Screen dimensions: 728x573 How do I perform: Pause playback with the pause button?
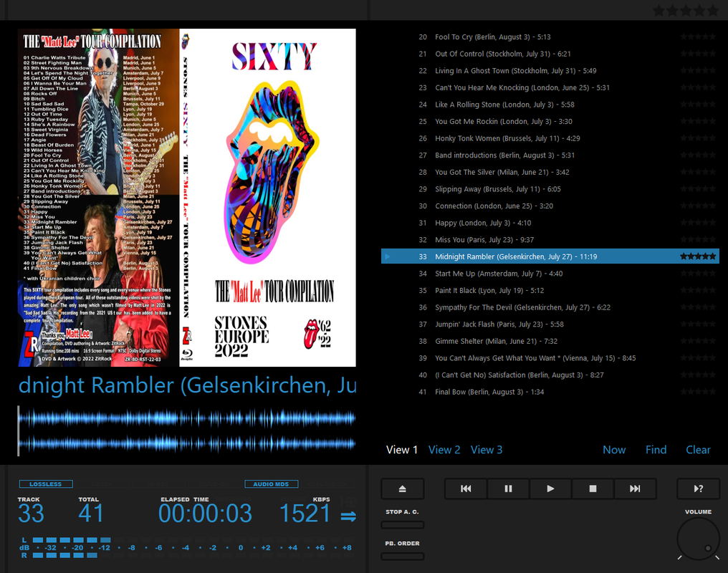(508, 488)
